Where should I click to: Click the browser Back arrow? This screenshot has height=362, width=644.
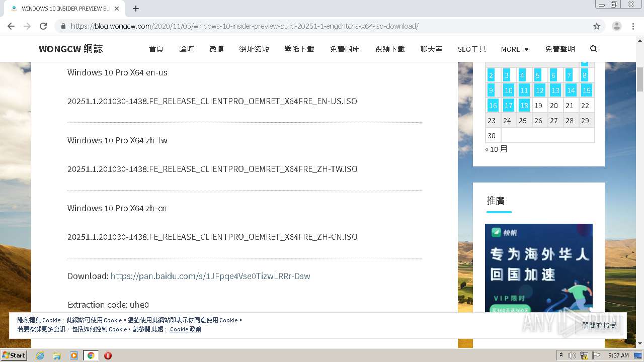tap(11, 26)
